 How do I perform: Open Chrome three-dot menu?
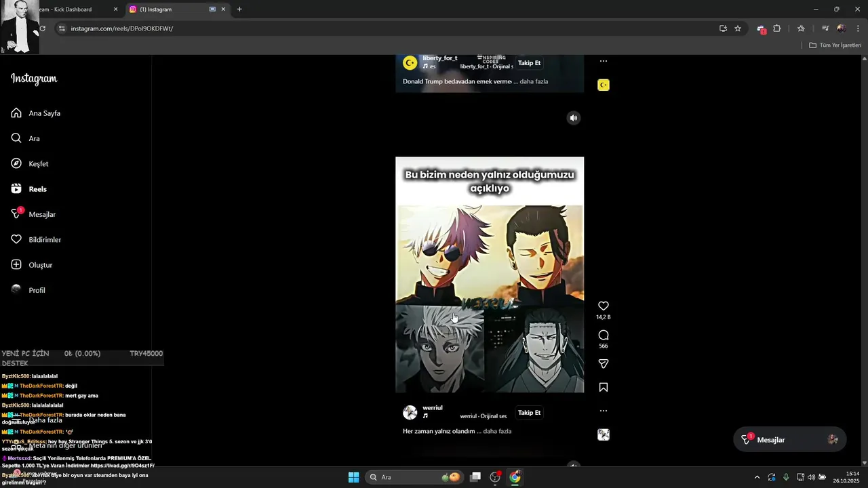coord(858,28)
